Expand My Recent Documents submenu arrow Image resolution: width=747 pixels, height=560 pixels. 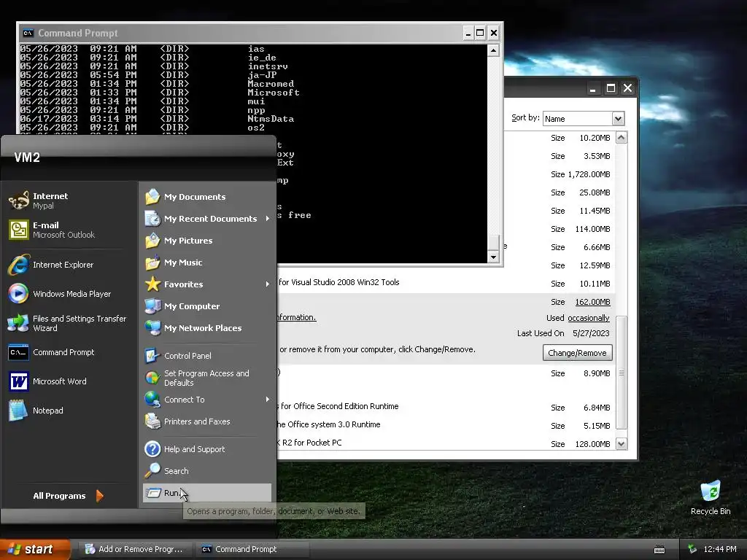[x=267, y=219]
